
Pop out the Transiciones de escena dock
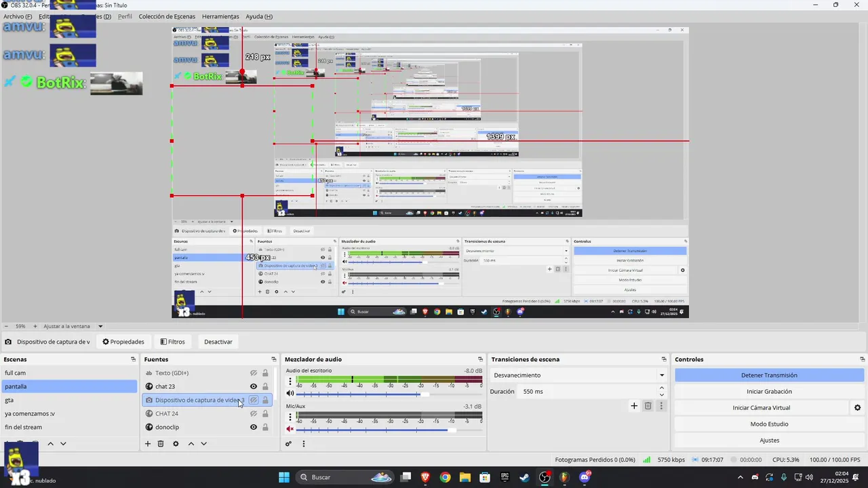[664, 359]
